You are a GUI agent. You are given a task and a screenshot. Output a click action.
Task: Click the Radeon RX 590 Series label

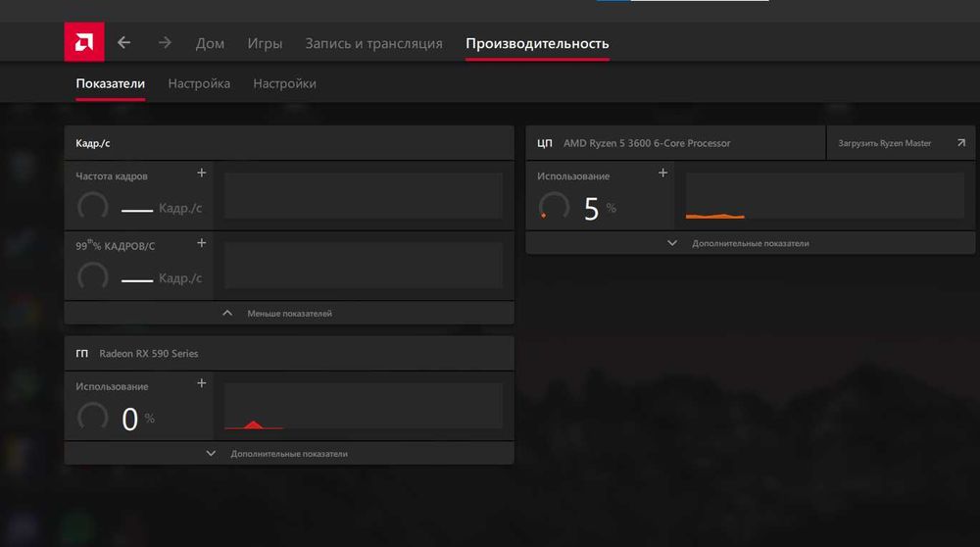(x=149, y=353)
